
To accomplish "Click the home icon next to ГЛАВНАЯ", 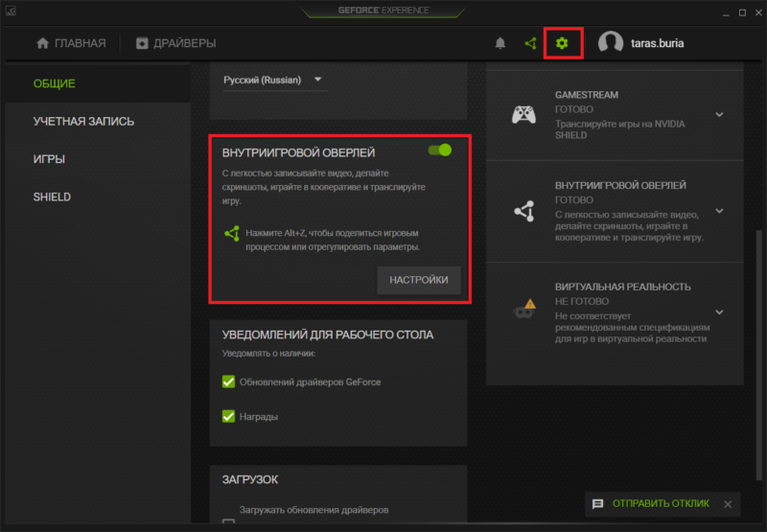I will [x=42, y=43].
